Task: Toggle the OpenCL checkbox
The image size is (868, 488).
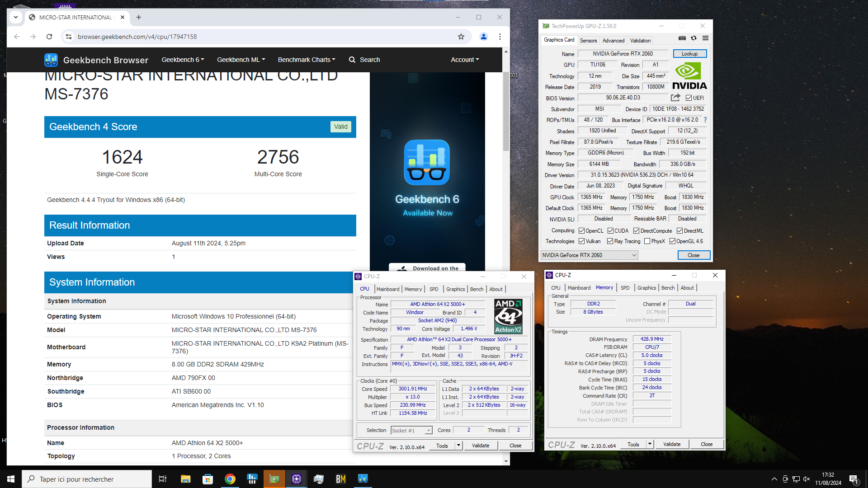Action: [x=582, y=231]
